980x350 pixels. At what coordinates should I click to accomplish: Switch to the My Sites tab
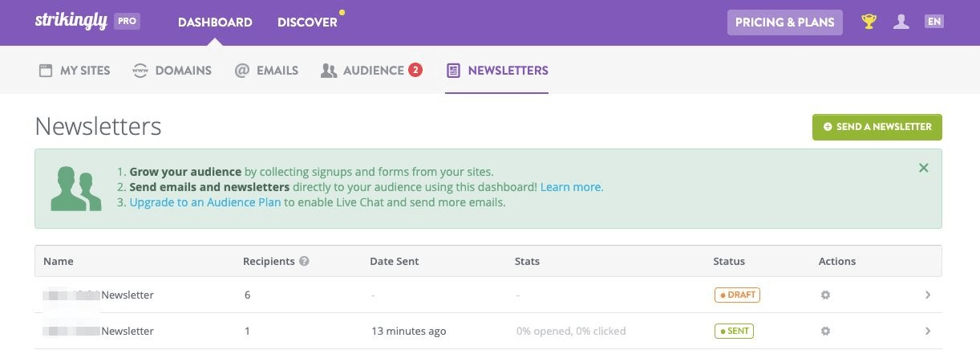(75, 71)
